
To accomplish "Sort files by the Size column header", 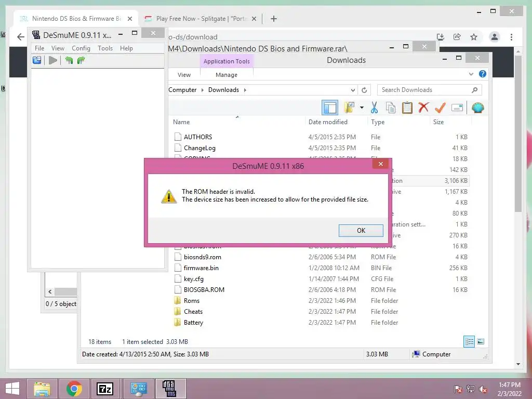I will tap(438, 122).
